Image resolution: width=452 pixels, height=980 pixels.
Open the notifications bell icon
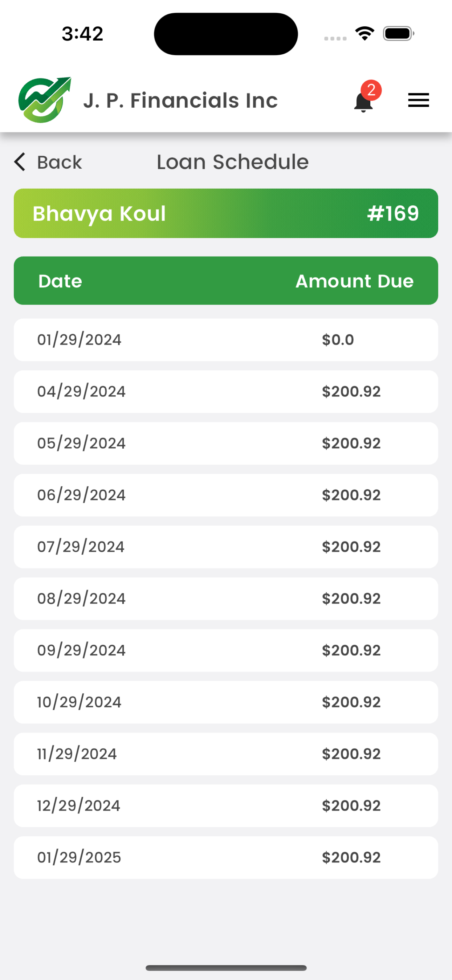363,102
